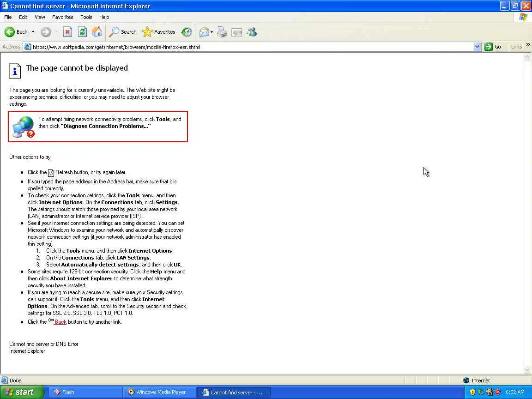Click "Diagnose Connection Problems..." bold text
Image resolution: width=532 pixels, height=399 pixels.
click(x=105, y=126)
